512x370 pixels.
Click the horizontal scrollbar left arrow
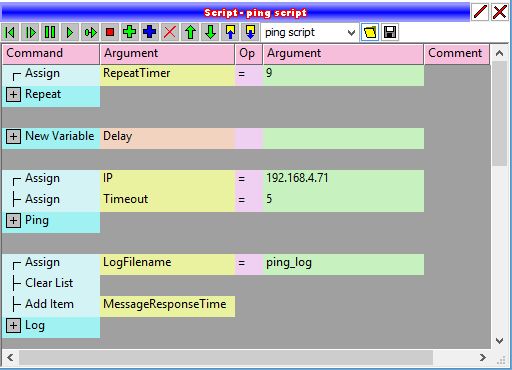pos(10,358)
